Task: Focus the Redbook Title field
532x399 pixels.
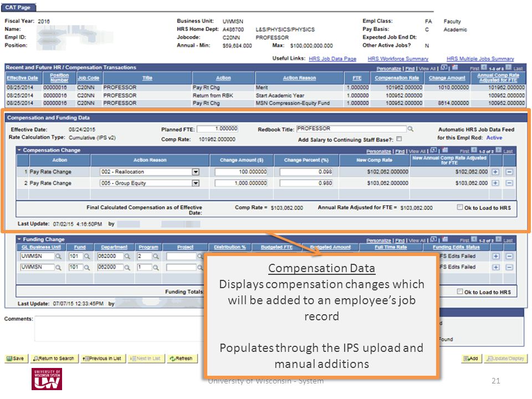Action: 351,129
